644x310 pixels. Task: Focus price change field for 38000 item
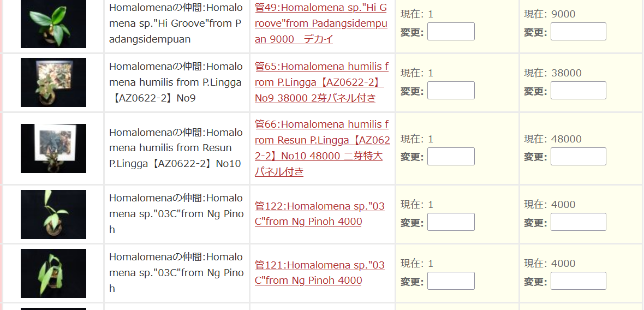click(x=579, y=91)
